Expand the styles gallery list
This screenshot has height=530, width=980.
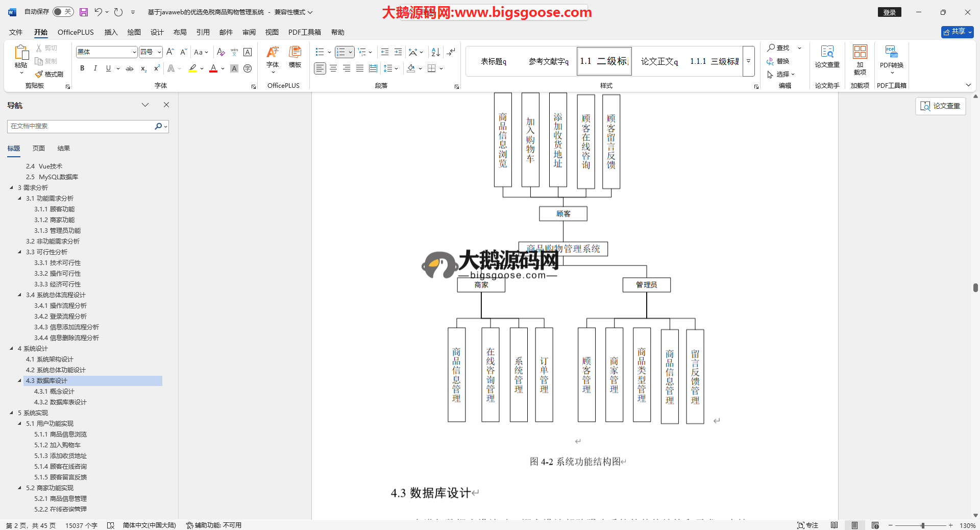[x=748, y=61]
